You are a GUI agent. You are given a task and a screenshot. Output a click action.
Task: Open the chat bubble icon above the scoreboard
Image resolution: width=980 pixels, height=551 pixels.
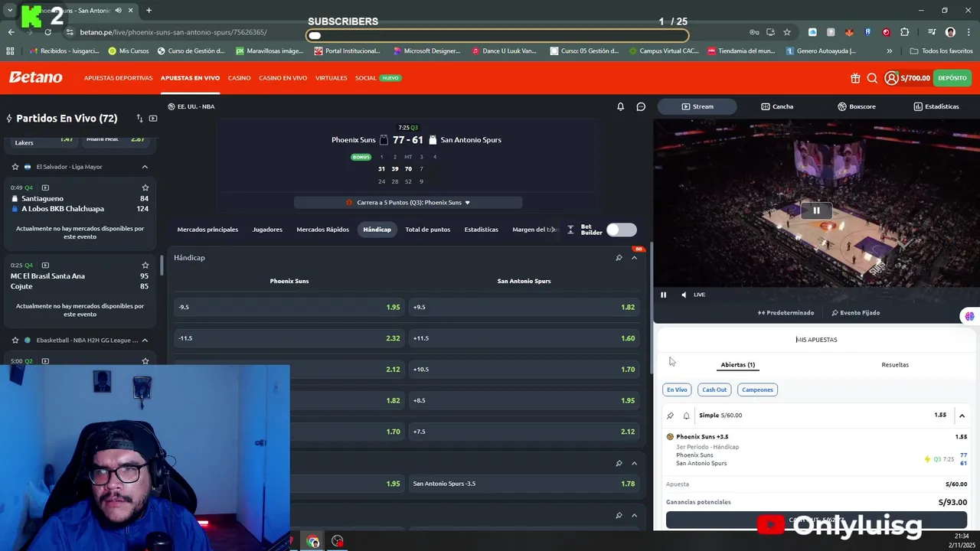[x=641, y=106]
